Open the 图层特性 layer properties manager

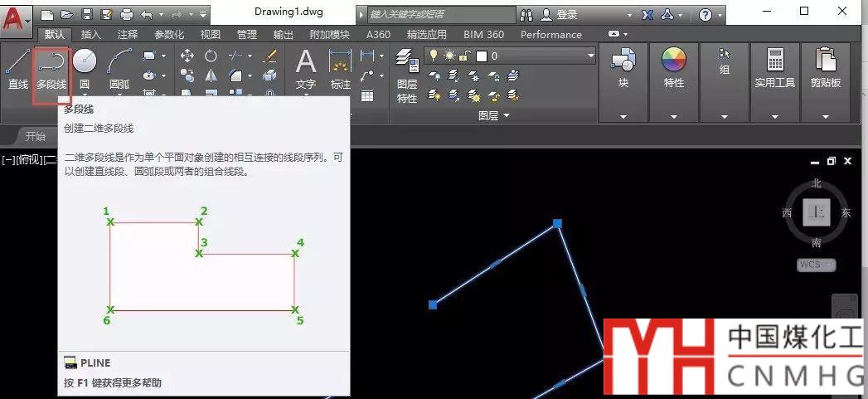click(406, 76)
